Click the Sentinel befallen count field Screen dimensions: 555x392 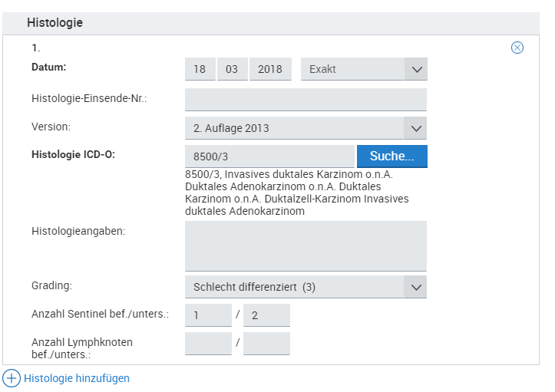coord(208,315)
